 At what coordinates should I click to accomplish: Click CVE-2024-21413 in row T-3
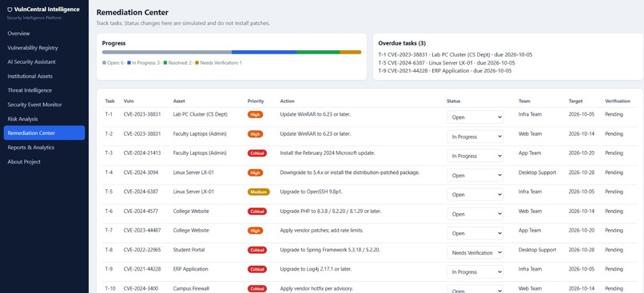(142, 153)
